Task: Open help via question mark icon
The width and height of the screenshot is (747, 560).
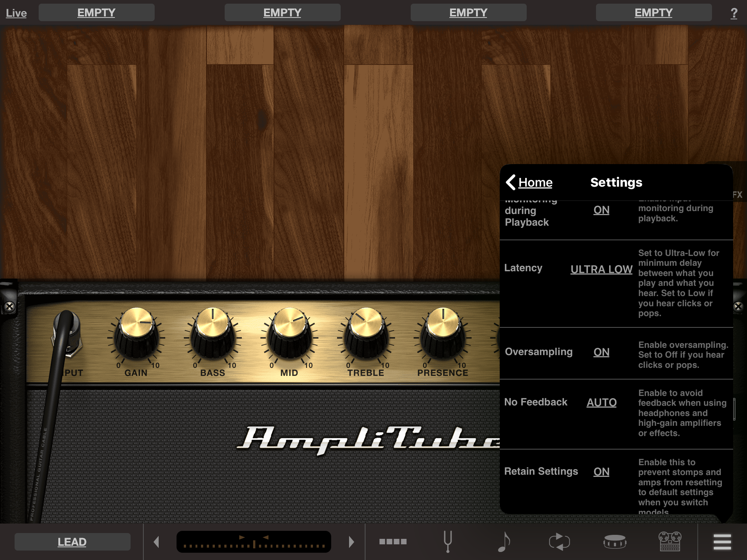Action: tap(734, 12)
